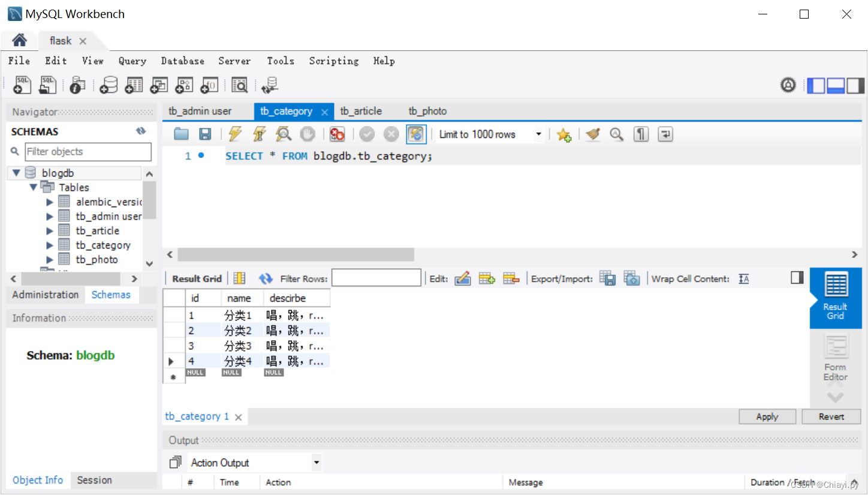Open the Workbench preferences gear icon
Image resolution: width=868 pixels, height=495 pixels.
click(788, 85)
